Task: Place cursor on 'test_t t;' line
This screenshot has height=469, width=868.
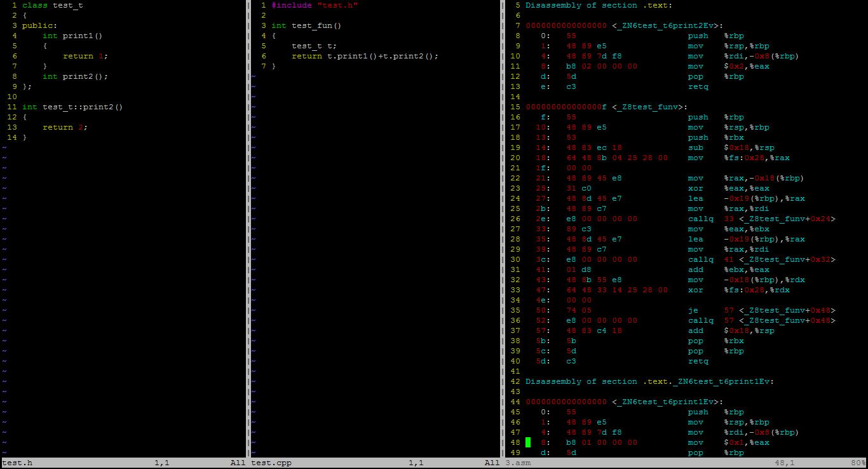Action: pyautogui.click(x=314, y=46)
